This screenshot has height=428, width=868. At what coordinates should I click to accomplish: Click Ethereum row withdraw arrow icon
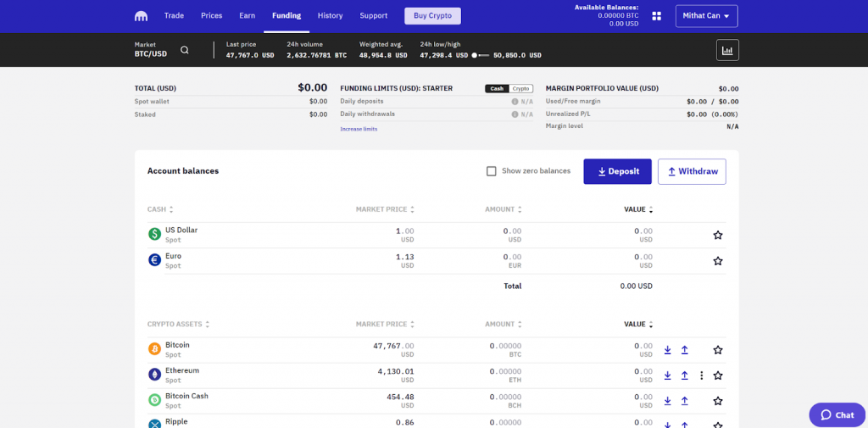pyautogui.click(x=684, y=375)
